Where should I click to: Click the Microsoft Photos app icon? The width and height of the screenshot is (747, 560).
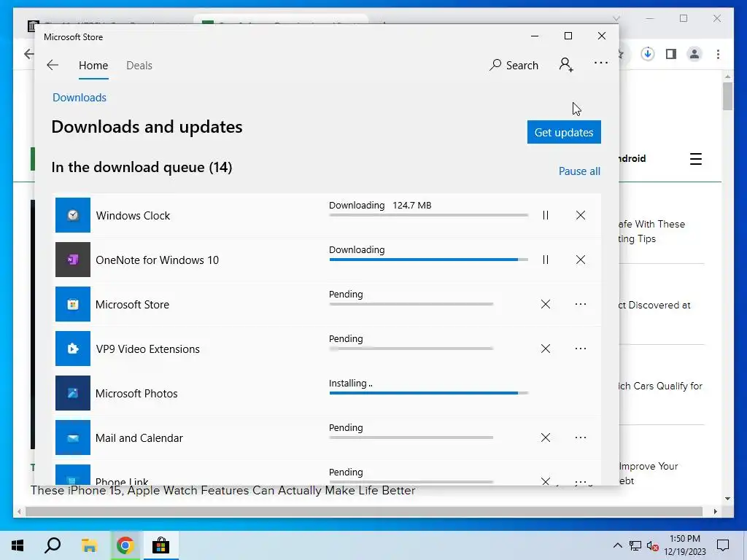click(73, 393)
